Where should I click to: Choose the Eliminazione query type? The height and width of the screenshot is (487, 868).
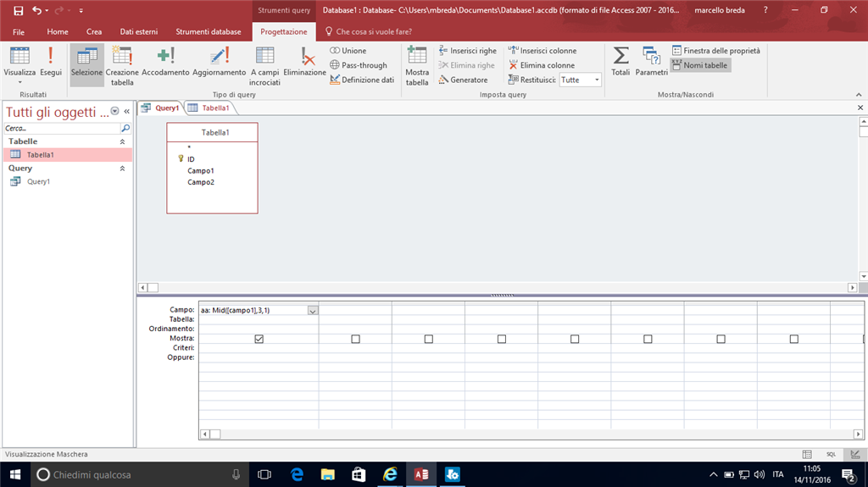coord(304,62)
